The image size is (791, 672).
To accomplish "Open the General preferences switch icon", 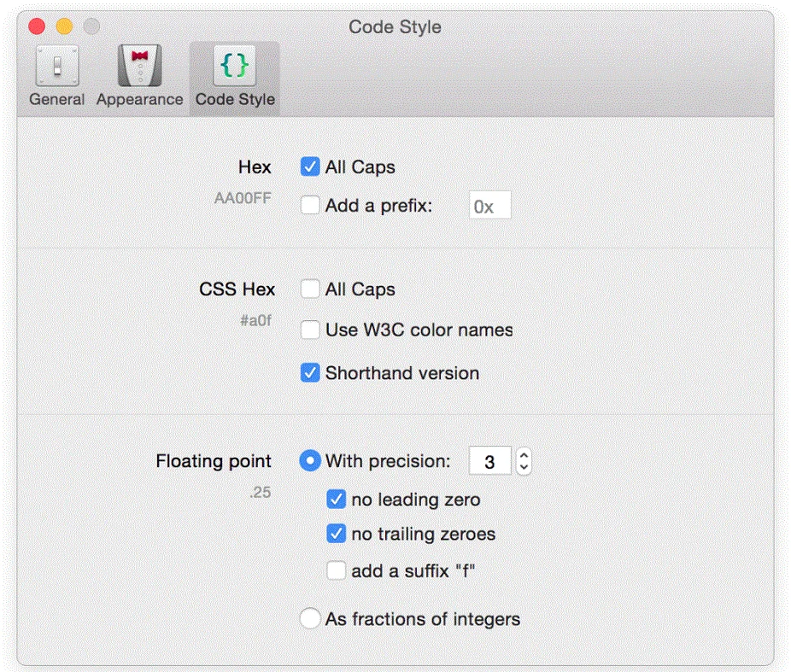I will (57, 66).
